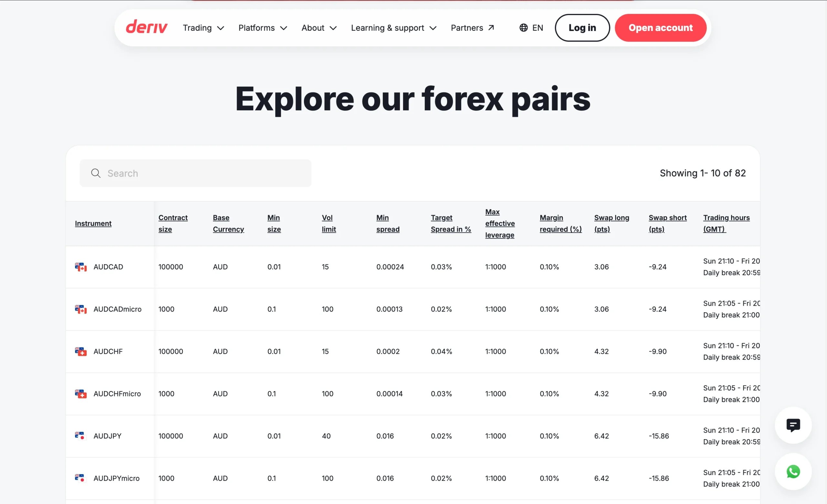The image size is (827, 504).
Task: Sort by Min spread header
Action: pos(388,223)
